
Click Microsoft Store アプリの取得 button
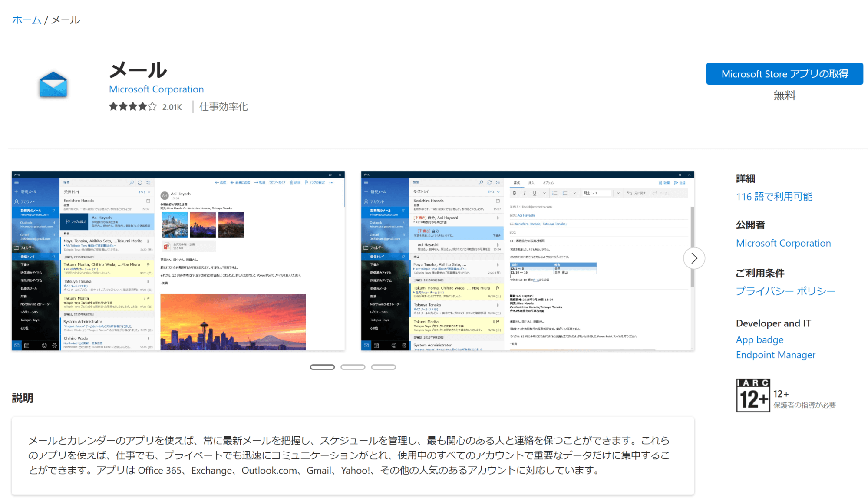pos(785,74)
